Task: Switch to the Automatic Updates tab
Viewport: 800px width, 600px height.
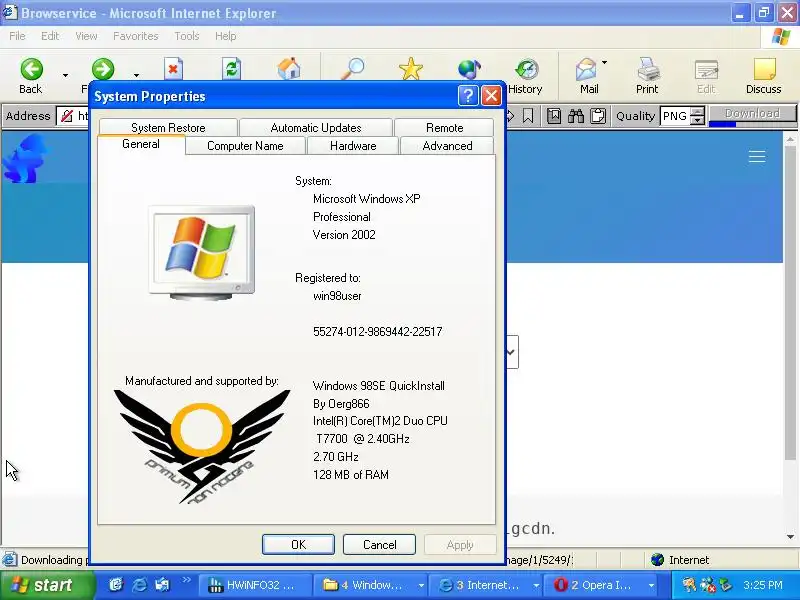Action: (316, 128)
